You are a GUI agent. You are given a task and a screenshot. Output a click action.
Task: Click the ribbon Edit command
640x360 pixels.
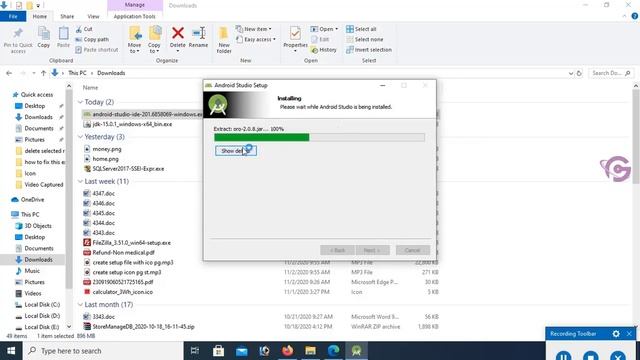click(x=320, y=39)
